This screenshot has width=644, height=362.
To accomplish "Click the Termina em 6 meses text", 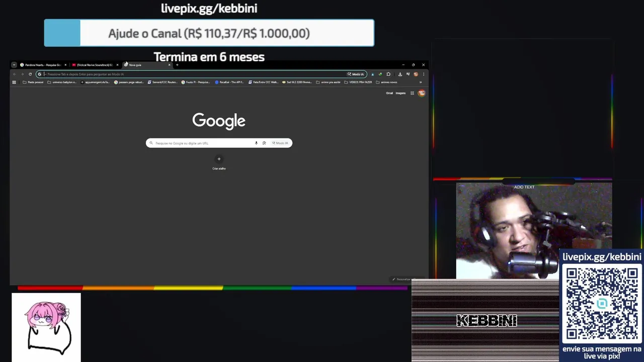I will point(209,57).
